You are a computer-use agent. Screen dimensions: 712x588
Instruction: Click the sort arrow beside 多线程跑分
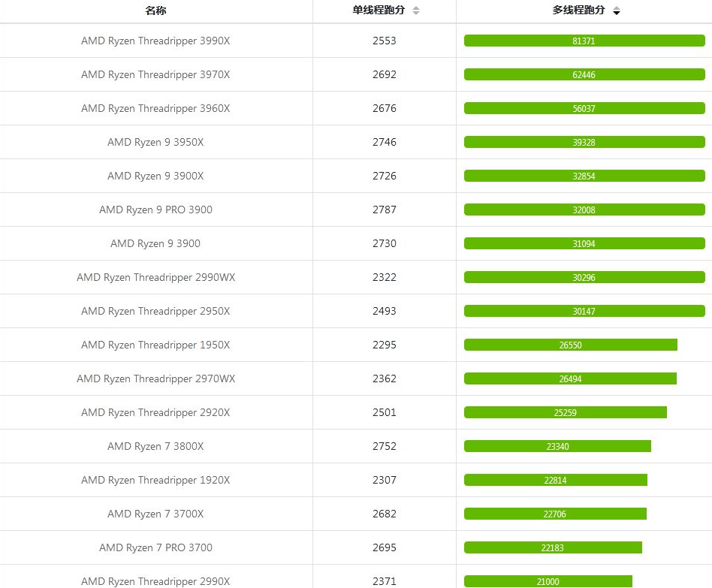coord(617,11)
